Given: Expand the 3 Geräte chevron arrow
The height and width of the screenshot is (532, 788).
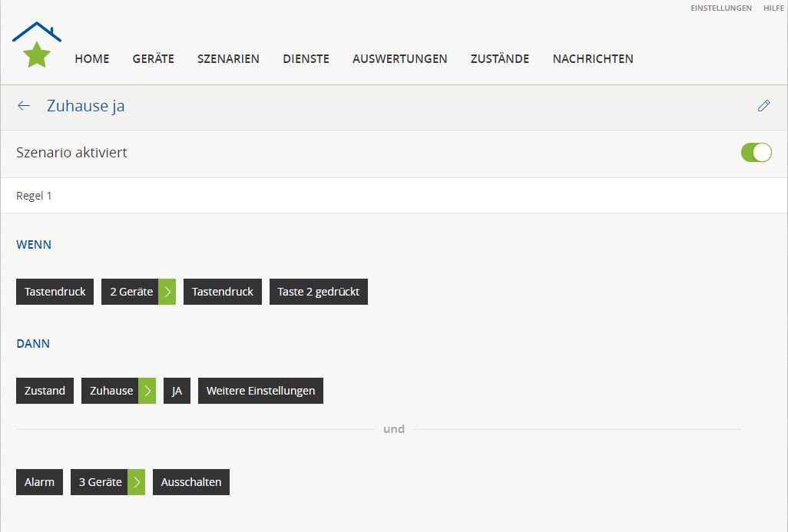Looking at the screenshot, I should pos(137,482).
